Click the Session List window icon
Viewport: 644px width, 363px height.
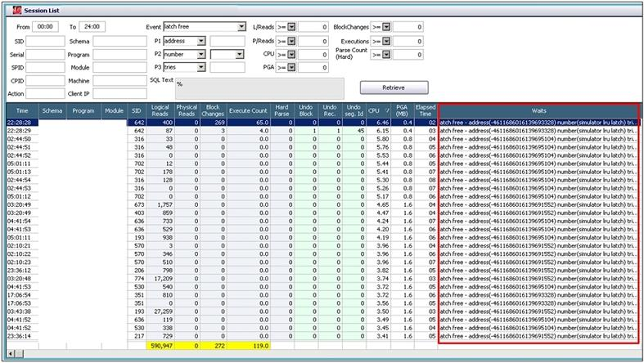(x=17, y=11)
